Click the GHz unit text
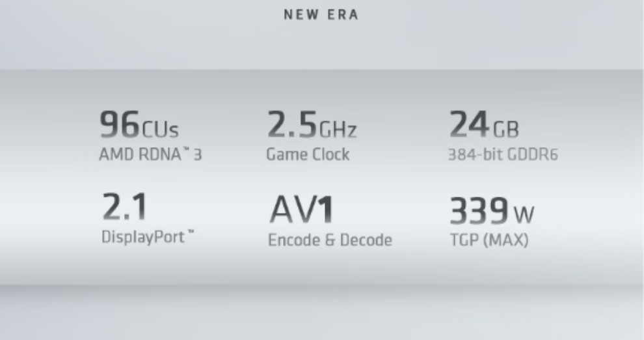644x340 pixels. point(337,129)
